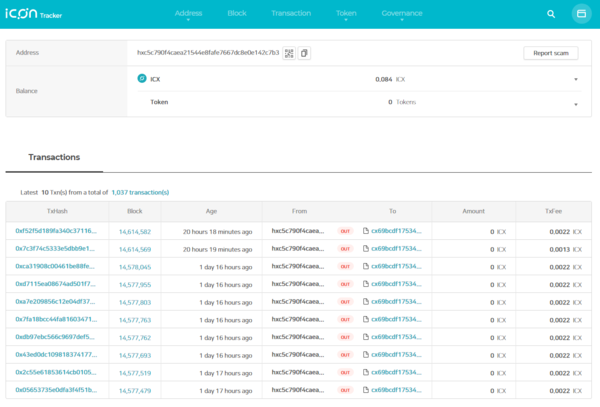Click contract icon in 14,578,045 block row
Viewport: 600px width, 407px height.
pyautogui.click(x=365, y=266)
